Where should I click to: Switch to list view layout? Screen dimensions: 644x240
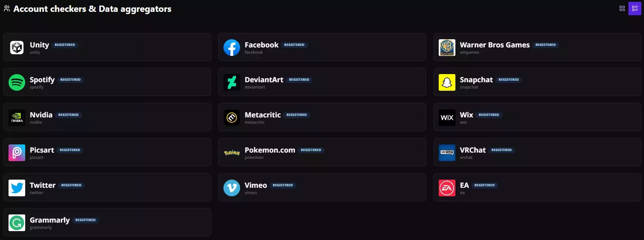point(635,9)
